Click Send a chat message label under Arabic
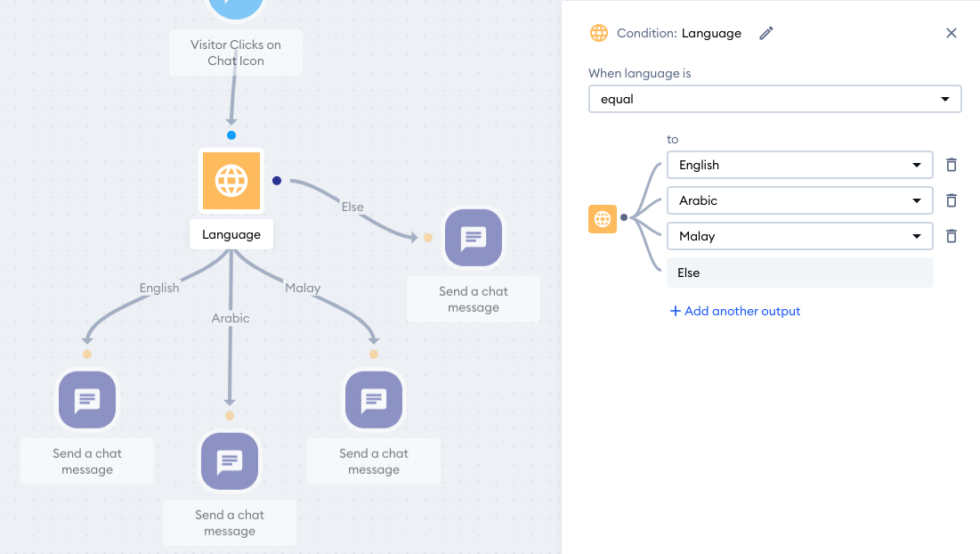This screenshot has height=554, width=980. click(230, 522)
